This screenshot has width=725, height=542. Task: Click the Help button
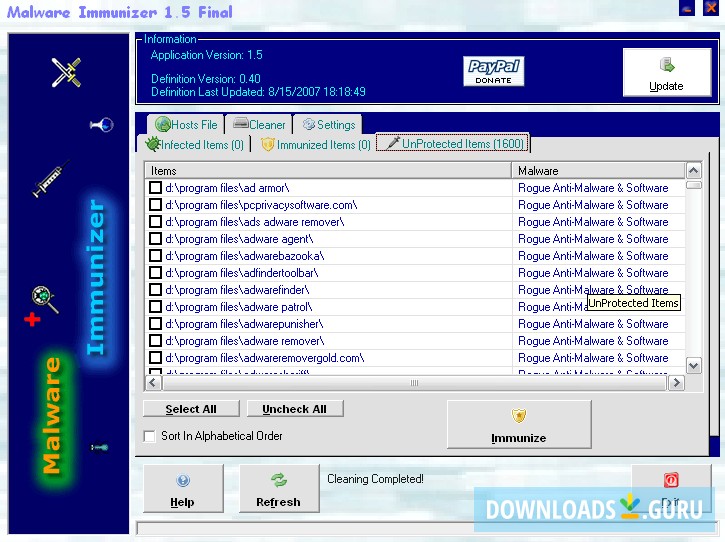(183, 488)
